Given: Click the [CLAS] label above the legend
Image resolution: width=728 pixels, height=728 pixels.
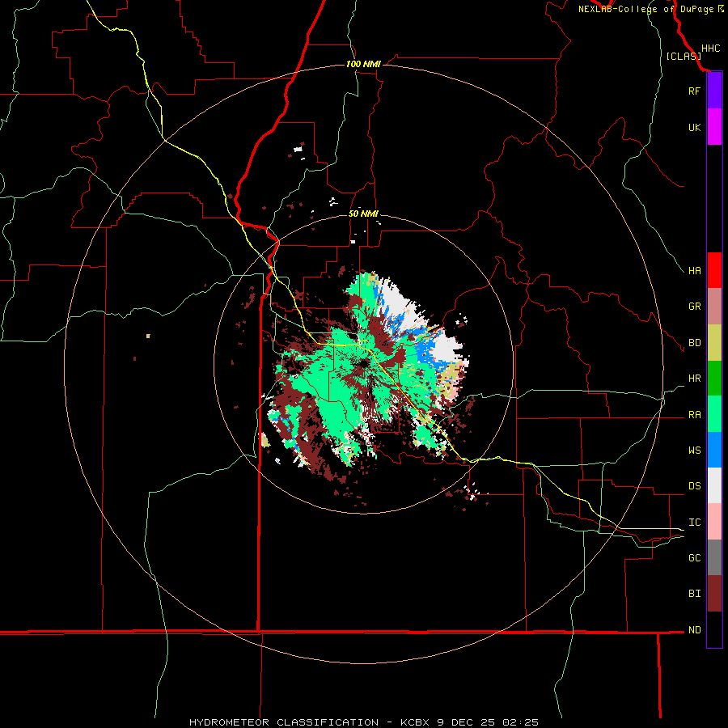Looking at the screenshot, I should pos(684,56).
